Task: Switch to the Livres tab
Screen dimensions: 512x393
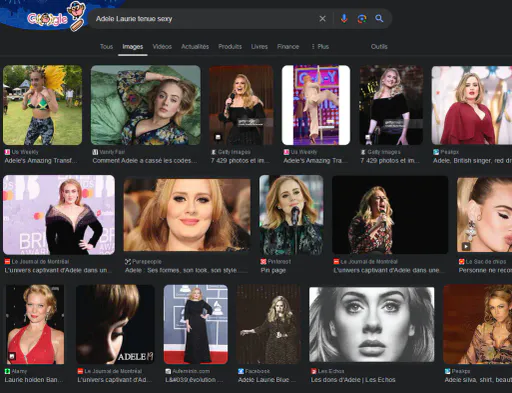Action: pyautogui.click(x=259, y=47)
